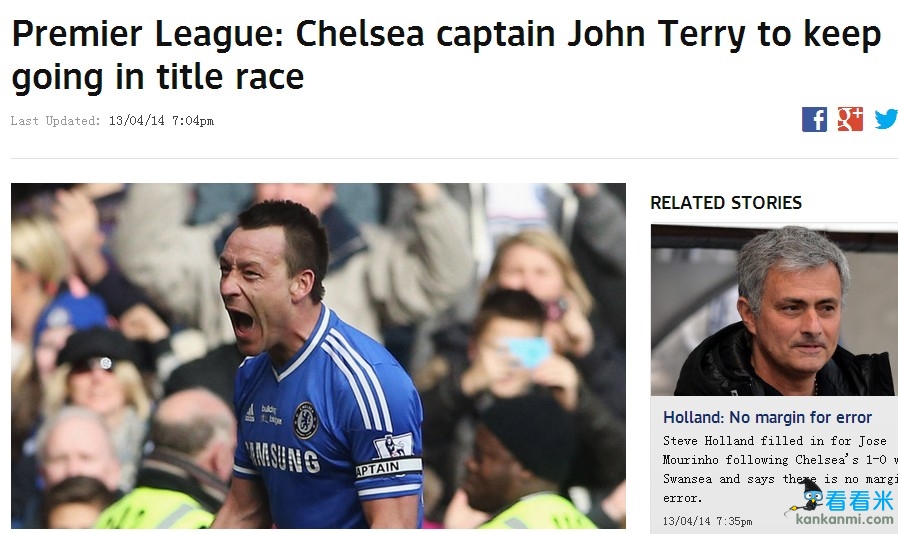The image size is (898, 534).
Task: Click the 13/04/14 7:35pm related story timestamp
Action: click(707, 521)
